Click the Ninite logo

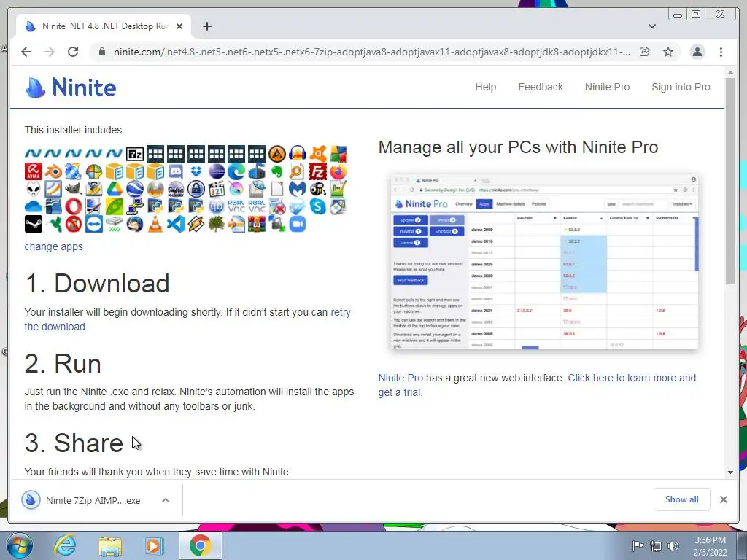(71, 87)
